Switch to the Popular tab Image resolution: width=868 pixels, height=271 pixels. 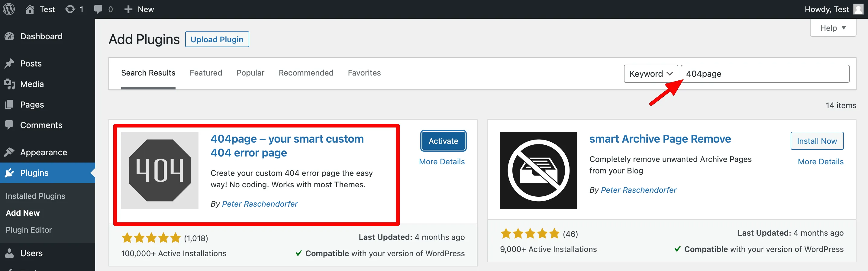pos(250,73)
